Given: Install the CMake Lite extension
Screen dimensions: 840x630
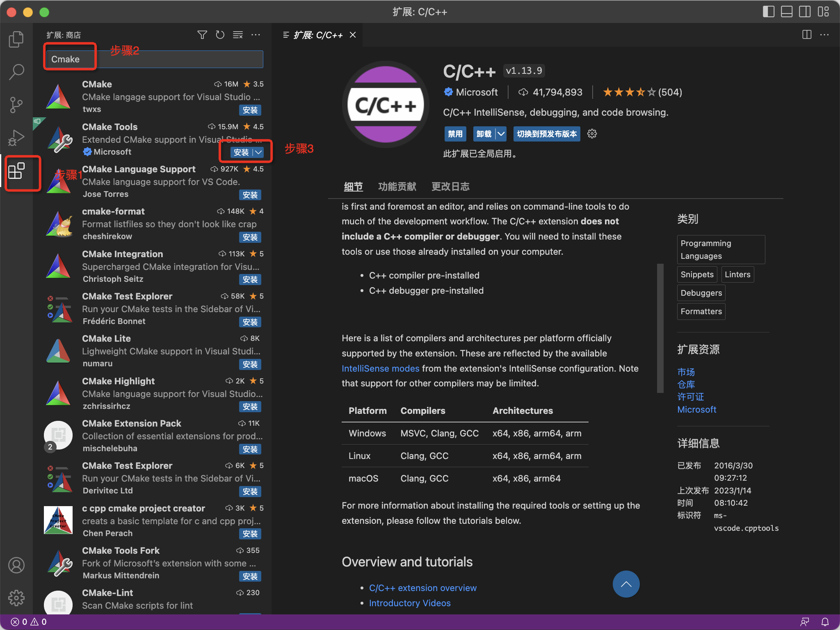Looking at the screenshot, I should (250, 365).
